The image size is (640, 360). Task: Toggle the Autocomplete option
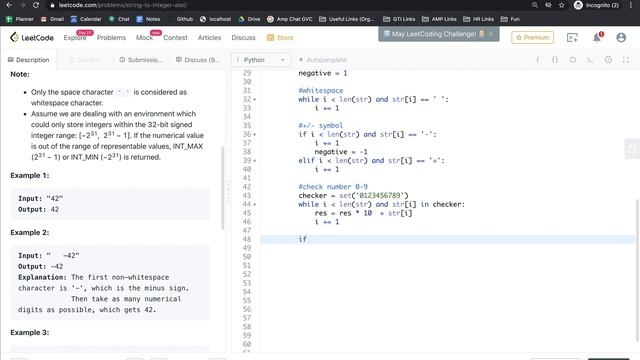click(x=322, y=60)
